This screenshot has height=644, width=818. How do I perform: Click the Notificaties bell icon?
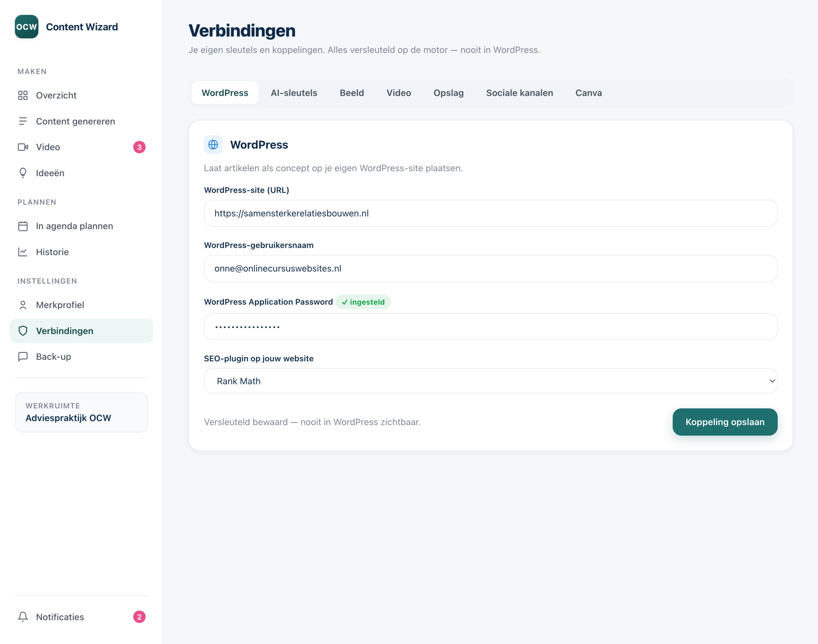coord(23,617)
